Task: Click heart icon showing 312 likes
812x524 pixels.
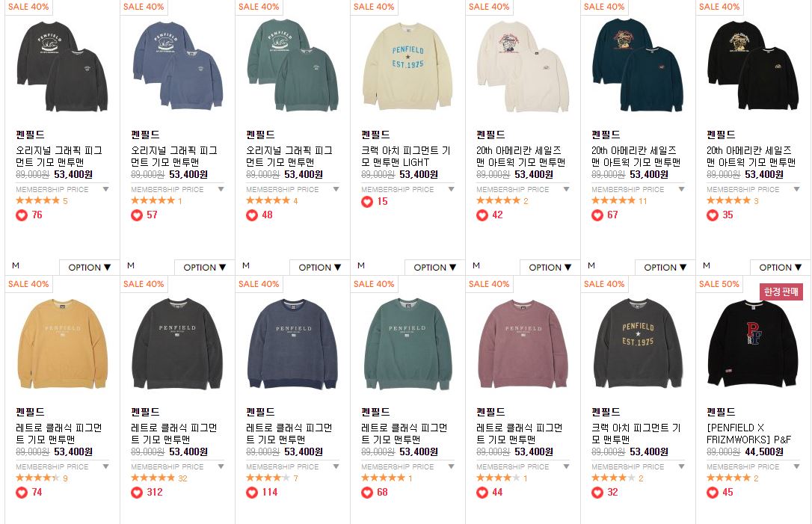Action: (136, 493)
